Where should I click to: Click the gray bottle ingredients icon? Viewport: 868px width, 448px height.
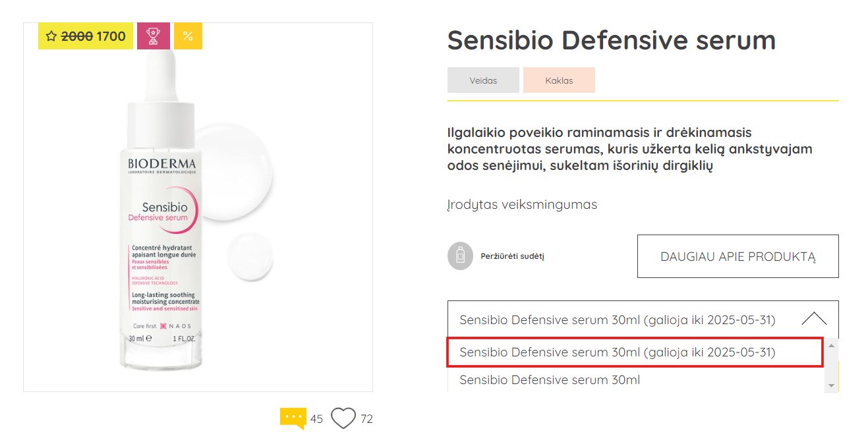[461, 256]
